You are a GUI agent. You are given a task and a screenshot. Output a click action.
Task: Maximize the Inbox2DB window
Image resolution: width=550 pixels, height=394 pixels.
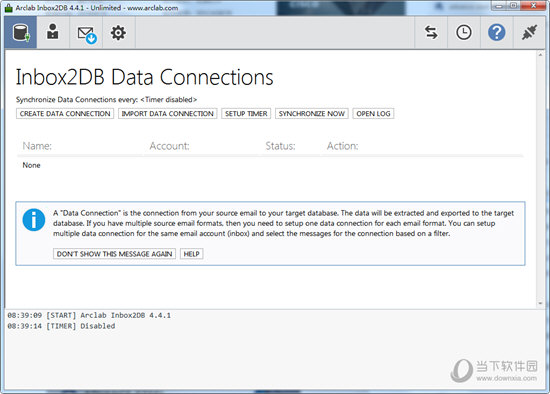point(513,6)
